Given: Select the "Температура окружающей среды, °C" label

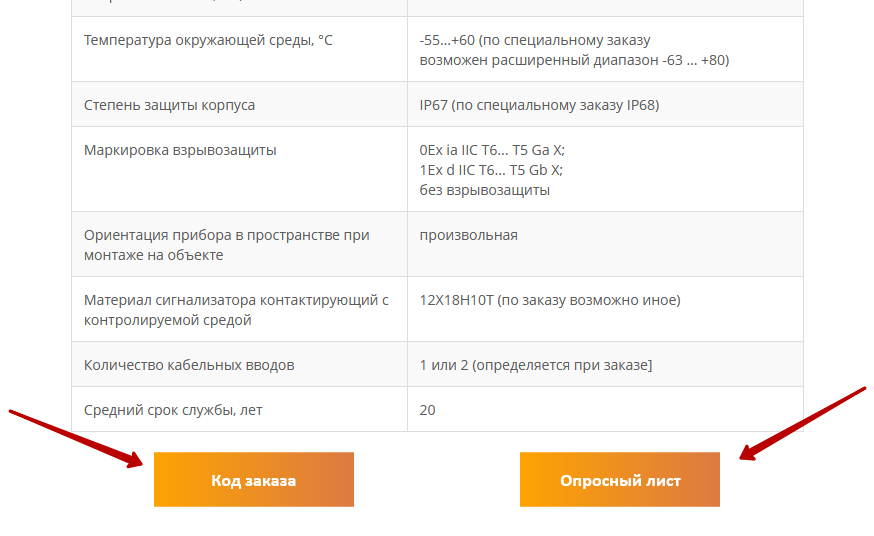Looking at the screenshot, I should click(208, 40).
